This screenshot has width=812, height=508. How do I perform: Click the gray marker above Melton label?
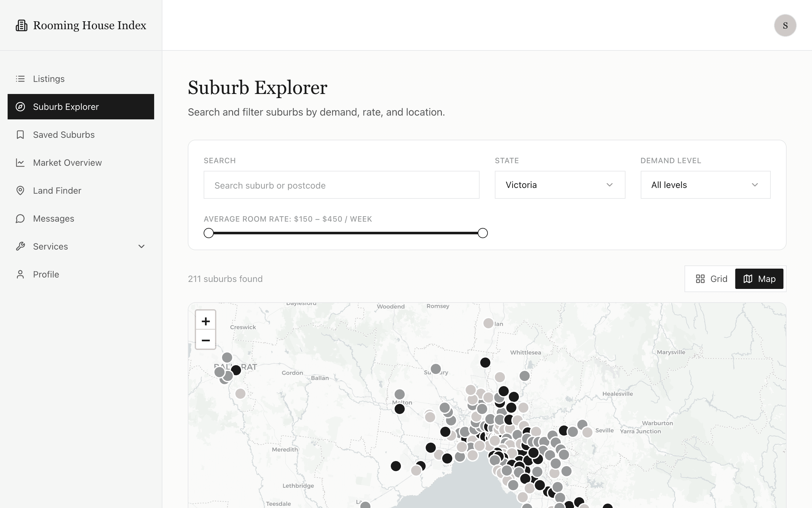[x=399, y=394]
